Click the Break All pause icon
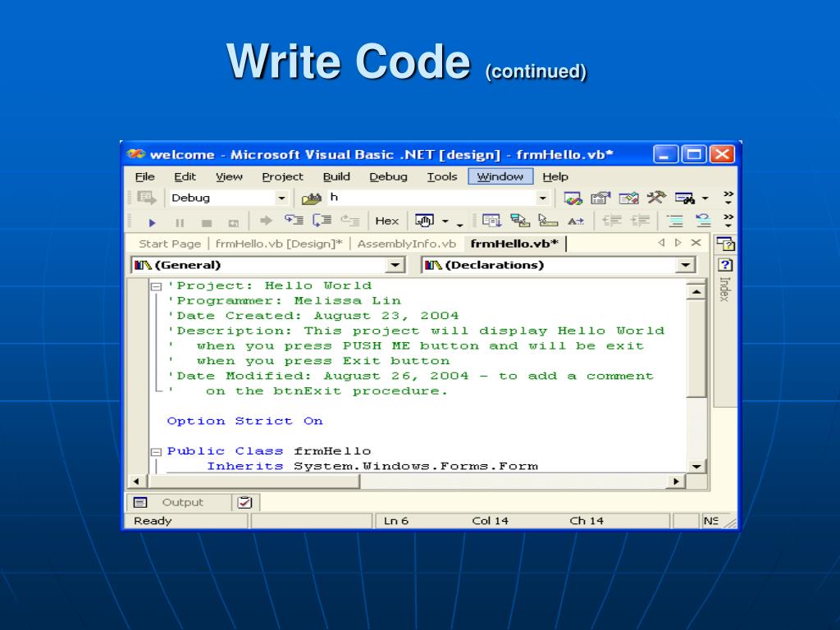The image size is (840, 630). 180,221
